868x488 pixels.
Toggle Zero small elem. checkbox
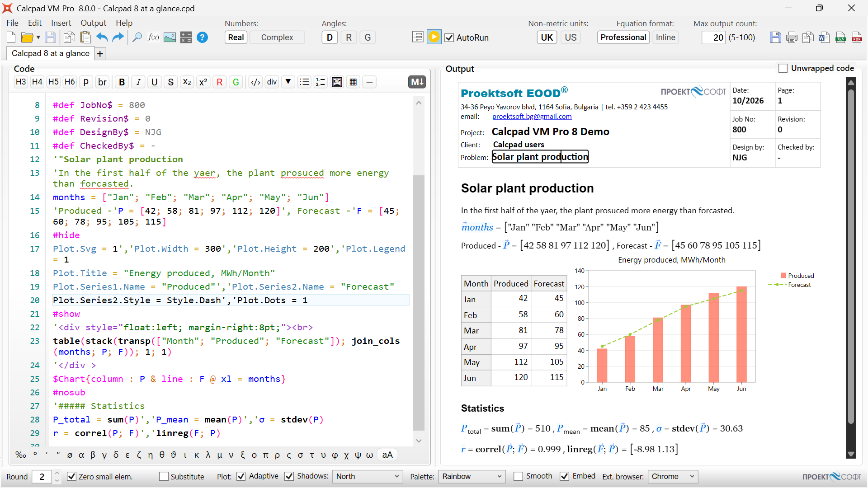tap(71, 476)
